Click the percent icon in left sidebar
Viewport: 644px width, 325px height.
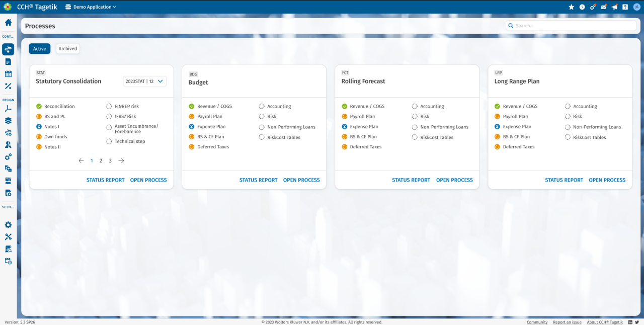(x=8, y=86)
